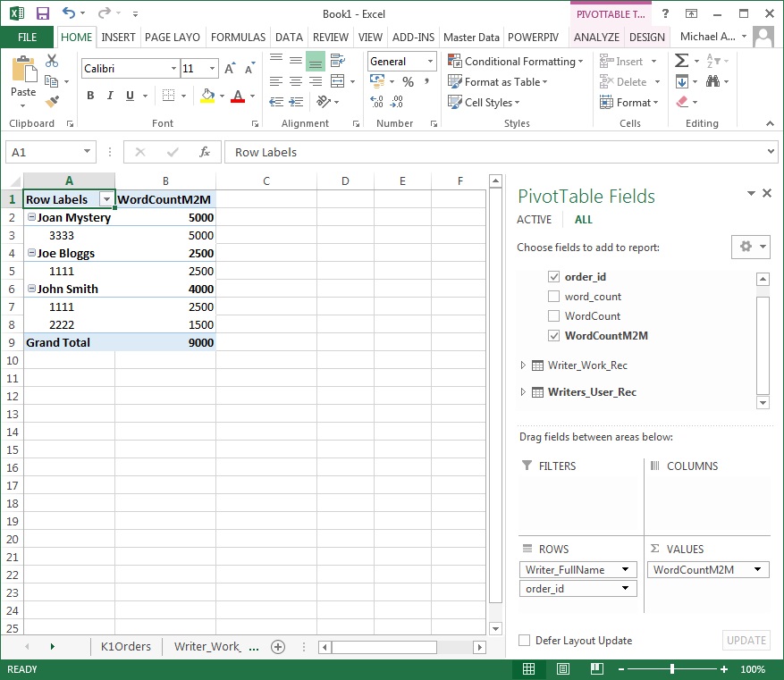784x680 pixels.
Task: Open the FILE menu
Action: click(x=27, y=37)
